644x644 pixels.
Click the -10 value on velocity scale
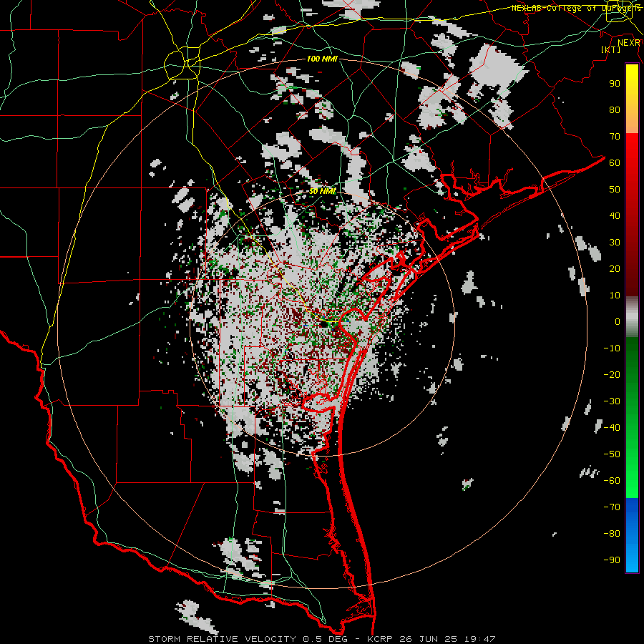[x=612, y=348]
